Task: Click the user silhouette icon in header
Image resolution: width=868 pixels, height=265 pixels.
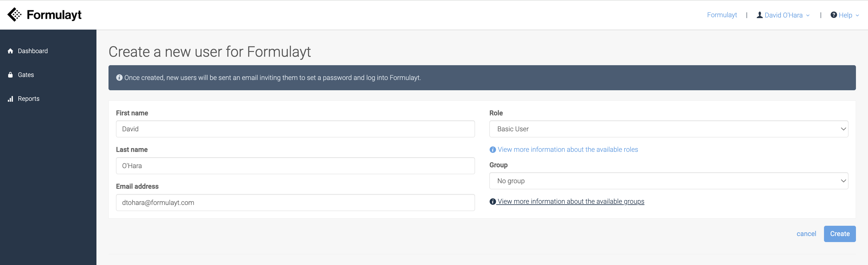Action: tap(759, 15)
